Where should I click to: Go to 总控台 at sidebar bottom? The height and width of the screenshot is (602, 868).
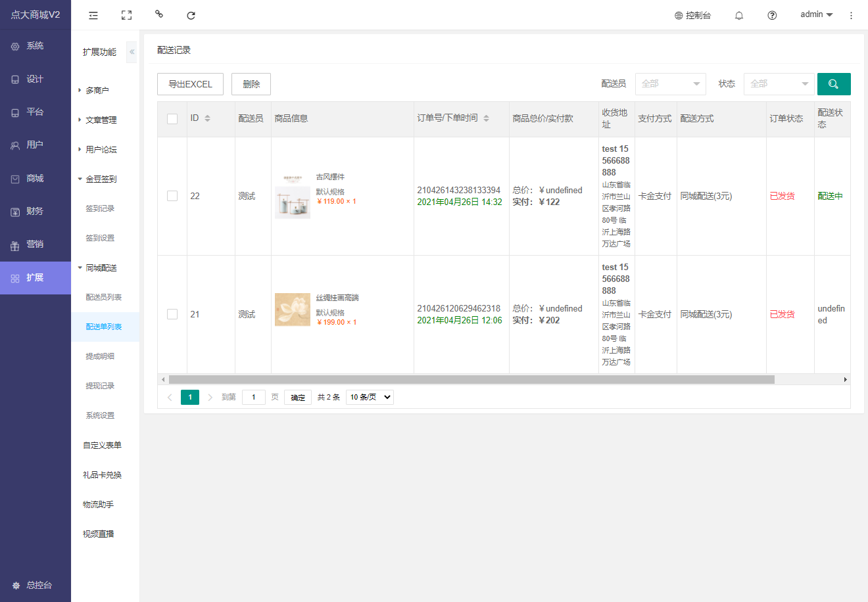pos(36,585)
